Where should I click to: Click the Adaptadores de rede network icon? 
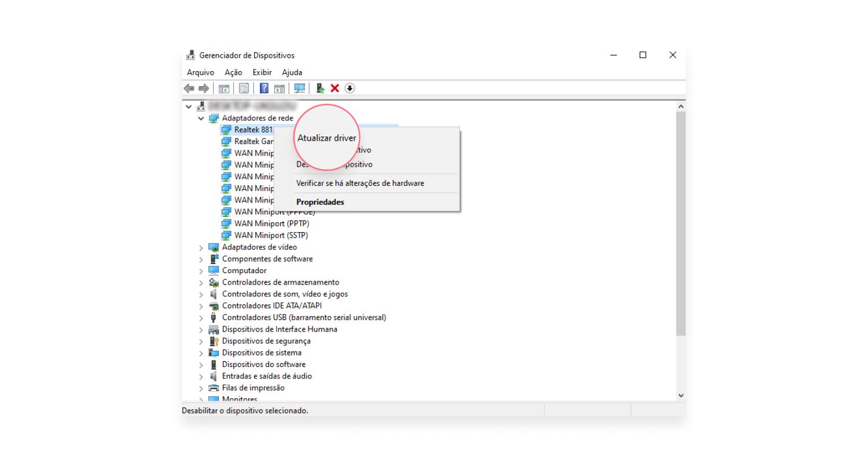point(214,118)
